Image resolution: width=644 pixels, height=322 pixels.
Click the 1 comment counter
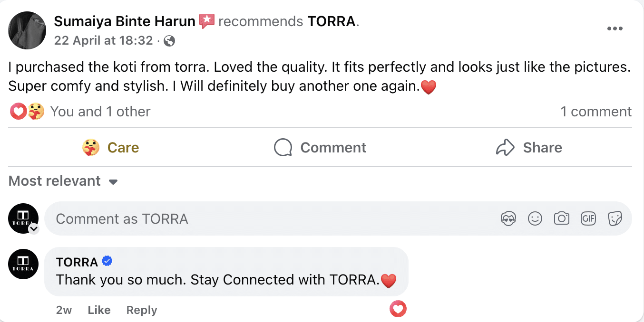pos(596,111)
